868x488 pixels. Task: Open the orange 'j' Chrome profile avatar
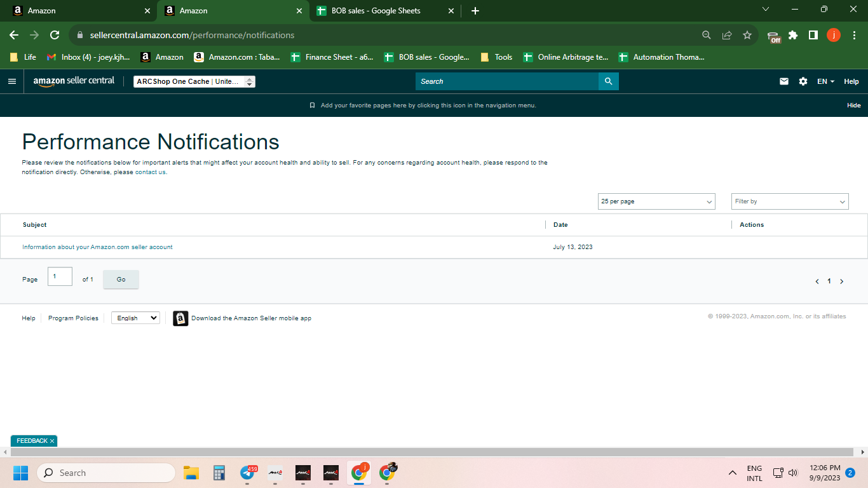[x=834, y=35]
